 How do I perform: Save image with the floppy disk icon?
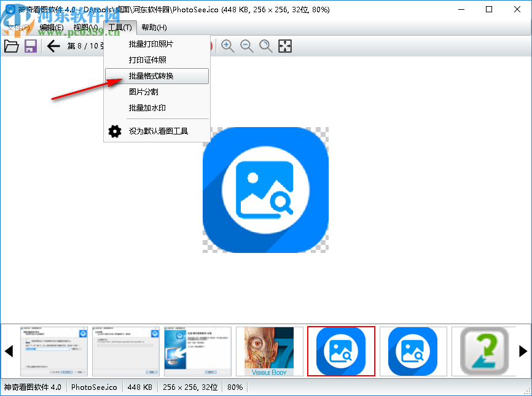(x=31, y=46)
